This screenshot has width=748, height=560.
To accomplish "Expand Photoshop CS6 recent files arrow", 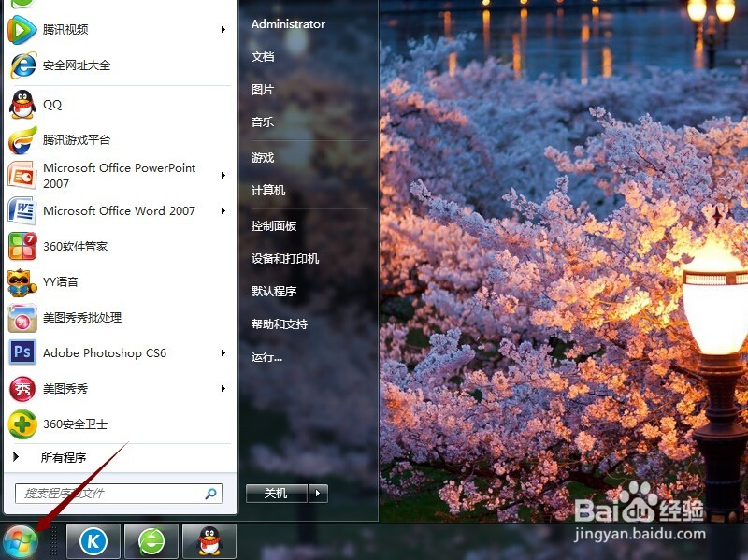I will pos(223,353).
